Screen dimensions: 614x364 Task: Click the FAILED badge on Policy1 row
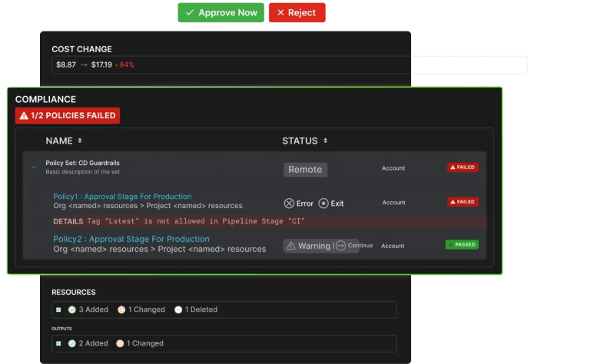click(x=463, y=201)
